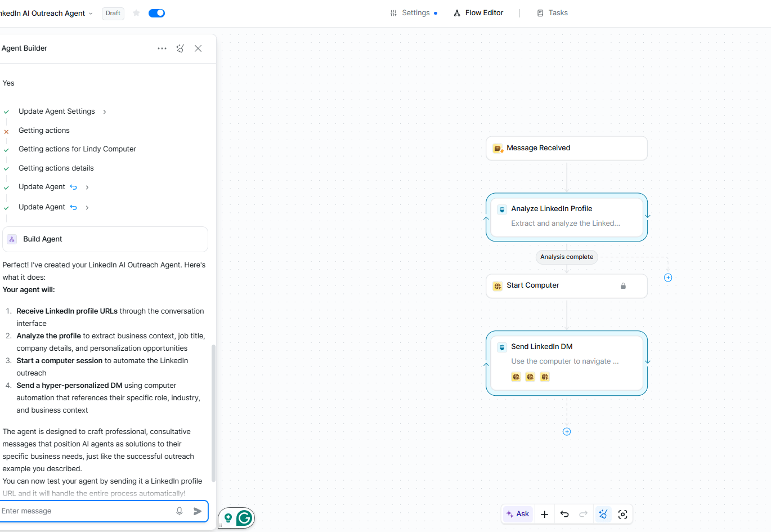Viewport: 771px width, 532px height.
Task: Click the Analyze LinkedIn Profile node icon
Action: [x=502, y=209]
